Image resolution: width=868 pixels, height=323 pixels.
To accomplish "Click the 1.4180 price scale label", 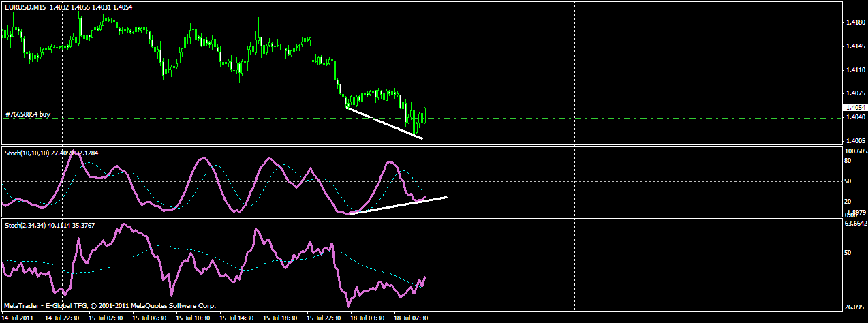I will [855, 22].
